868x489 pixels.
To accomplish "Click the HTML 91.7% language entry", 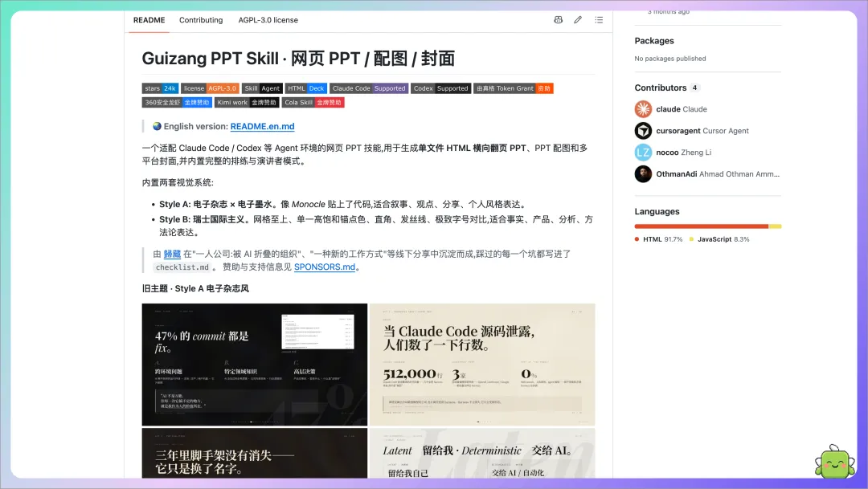I will click(x=659, y=239).
